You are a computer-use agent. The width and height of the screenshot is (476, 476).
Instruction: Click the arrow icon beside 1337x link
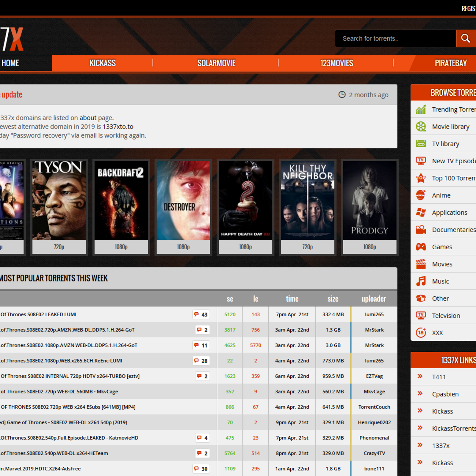click(x=420, y=445)
